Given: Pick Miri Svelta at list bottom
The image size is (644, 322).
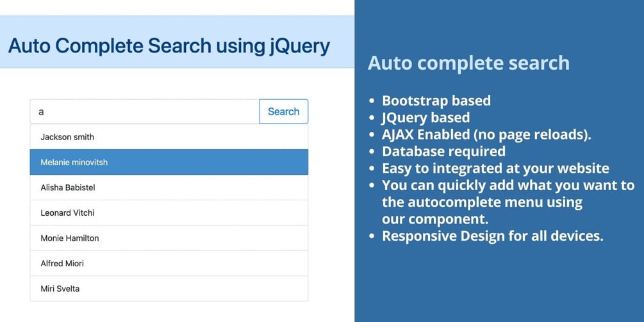Looking at the screenshot, I should (x=169, y=288).
